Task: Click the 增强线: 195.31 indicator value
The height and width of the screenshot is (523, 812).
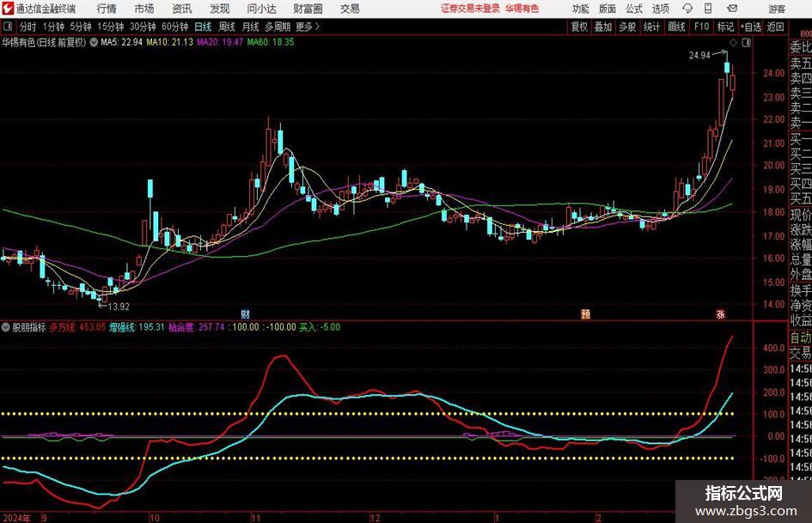Action: tap(137, 327)
